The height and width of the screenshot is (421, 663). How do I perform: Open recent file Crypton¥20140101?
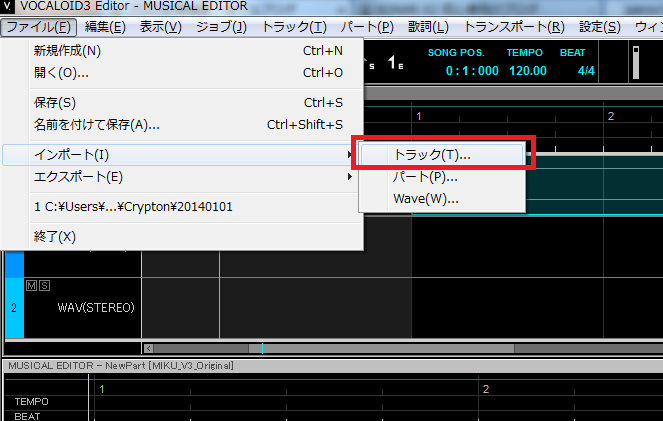click(x=183, y=207)
